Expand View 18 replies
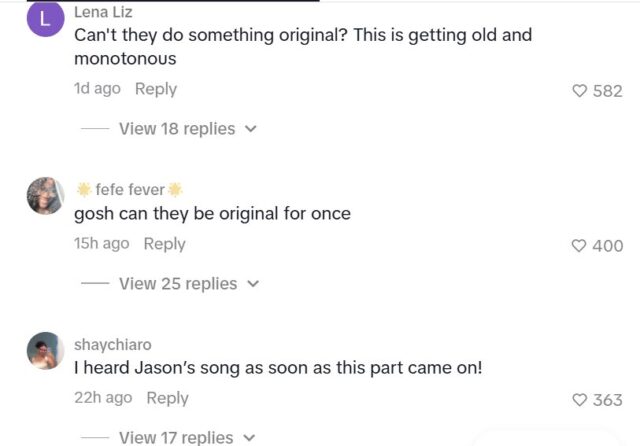Screen dimensions: 640x446 tap(176, 129)
